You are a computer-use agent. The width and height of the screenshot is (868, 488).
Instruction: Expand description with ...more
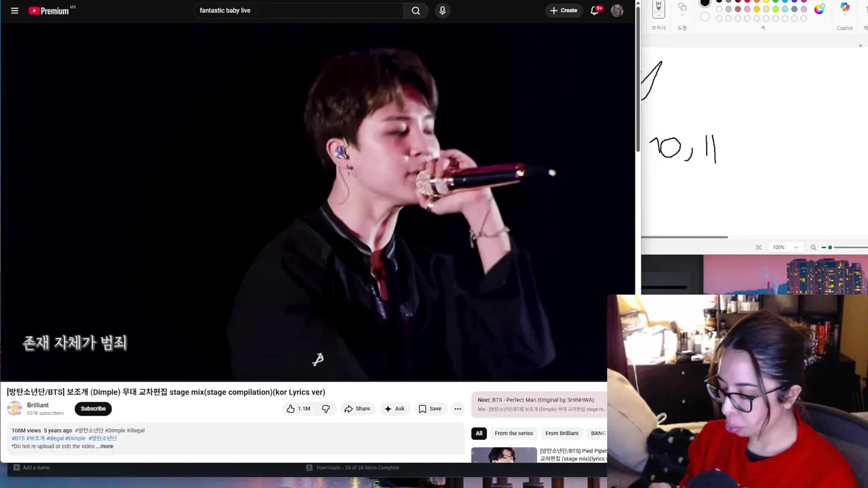[x=105, y=446]
